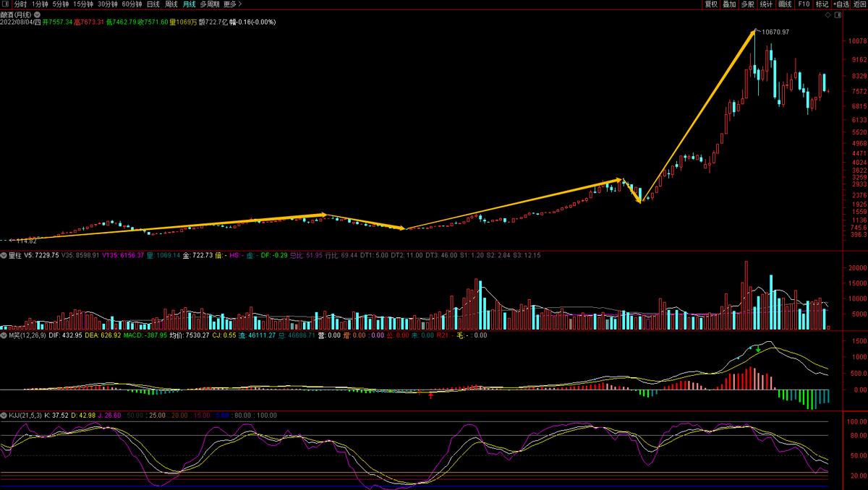Open the 量柱 volume indicator dropdown
This screenshot has height=490, width=868.
tap(4, 255)
